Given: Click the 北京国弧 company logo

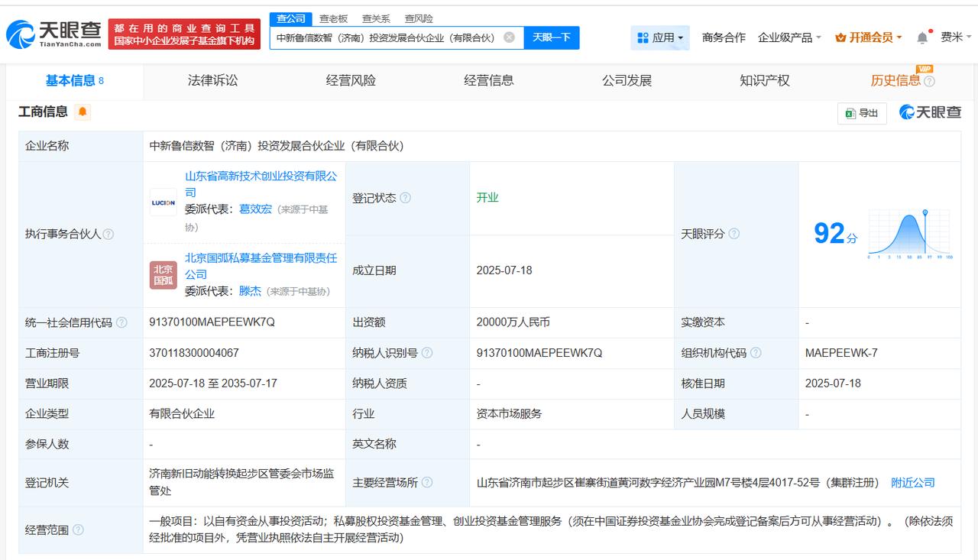Looking at the screenshot, I should point(164,275).
